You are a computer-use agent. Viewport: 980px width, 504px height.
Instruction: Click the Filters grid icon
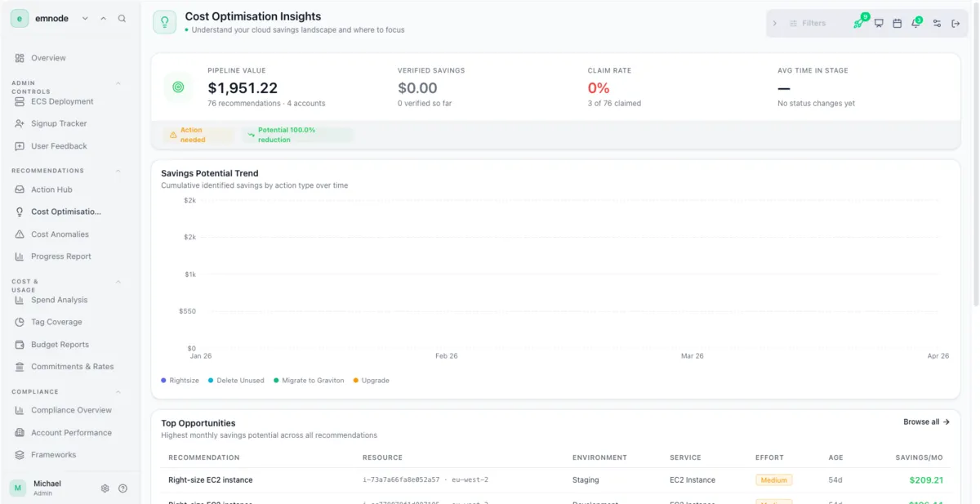click(793, 23)
